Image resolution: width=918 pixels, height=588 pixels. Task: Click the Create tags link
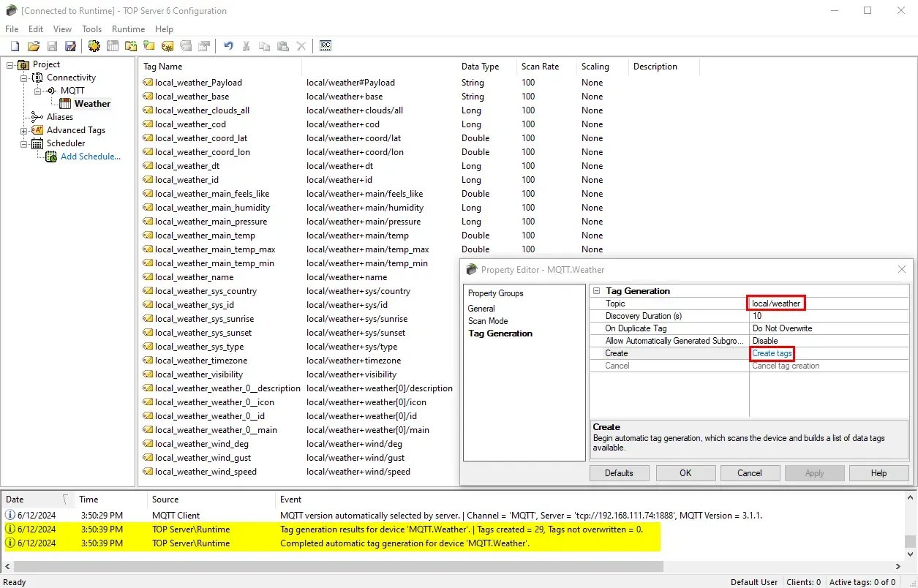(772, 353)
